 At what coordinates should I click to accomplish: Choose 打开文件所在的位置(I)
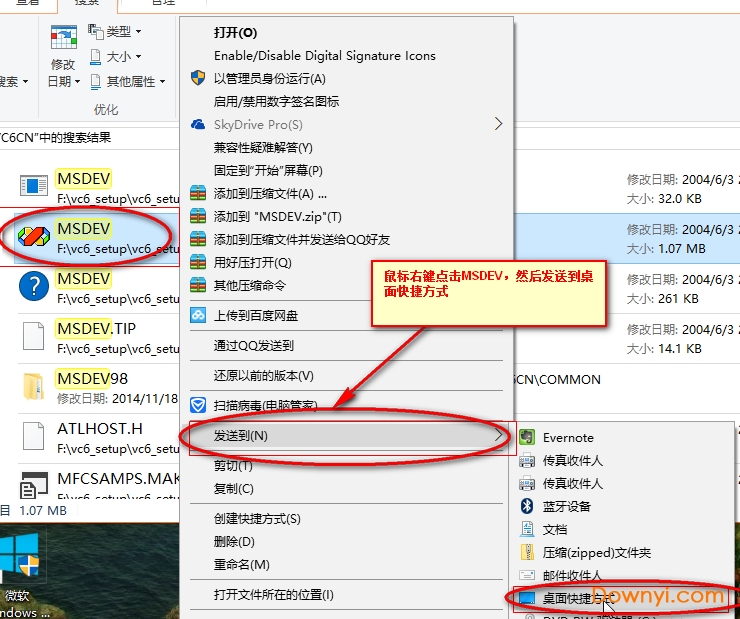click(274, 595)
